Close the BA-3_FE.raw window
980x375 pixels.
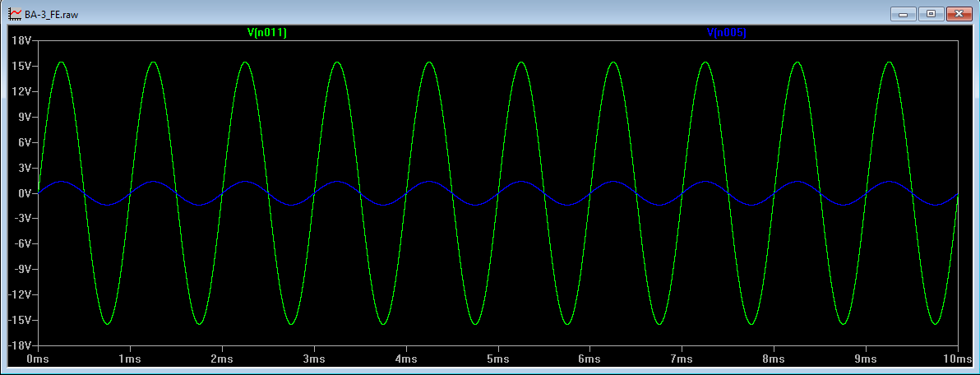tap(959, 13)
